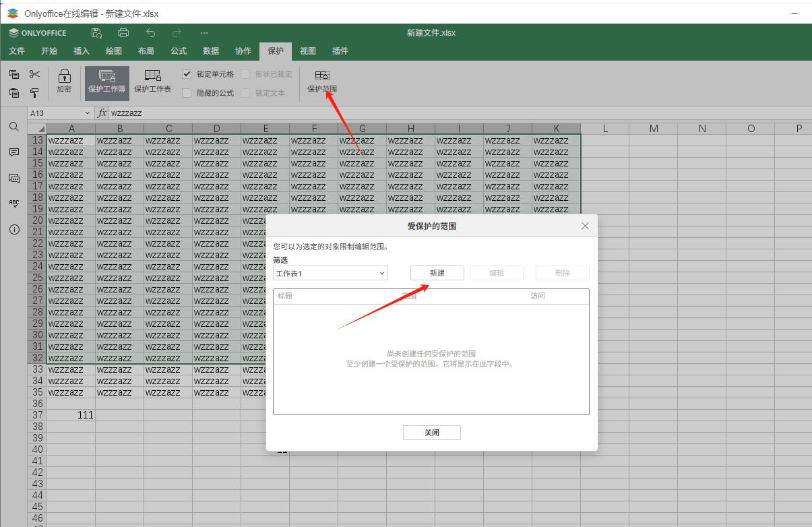Screen dimensions: 812x527
Task: Click the copy icon in the toolbar
Action: click(14, 75)
